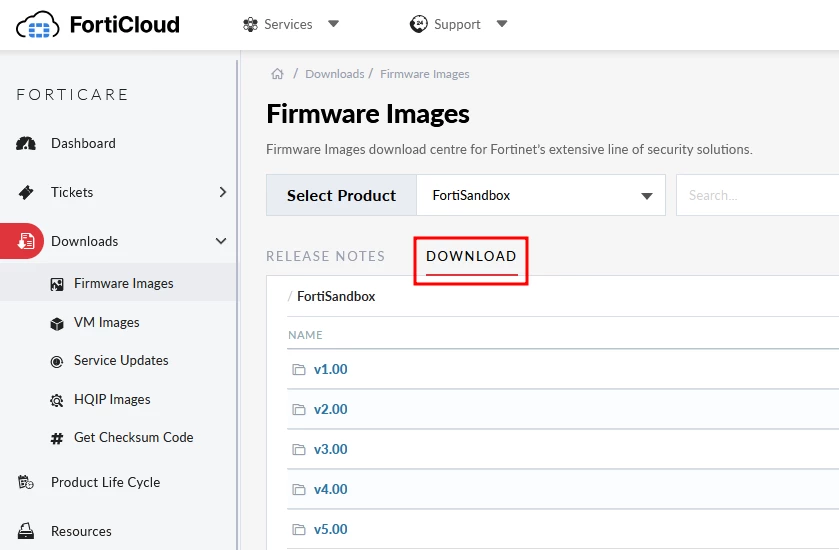Open Firmware Images sidebar entry

point(124,284)
